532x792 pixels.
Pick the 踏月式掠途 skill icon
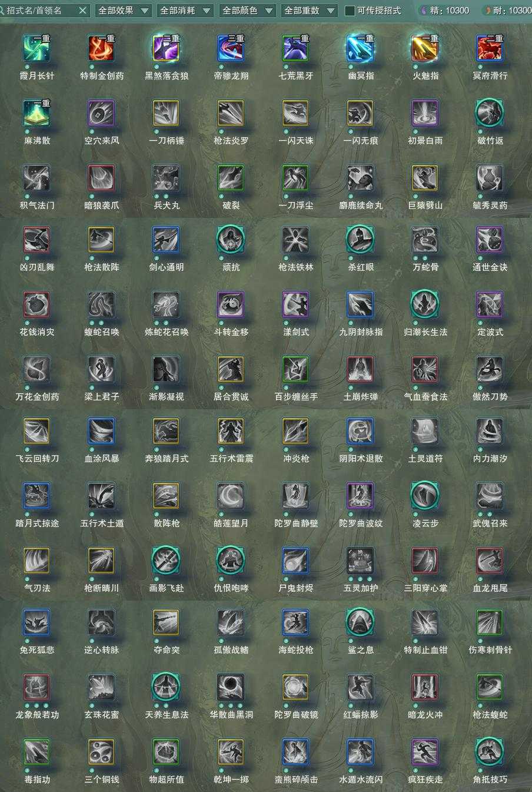point(36,496)
